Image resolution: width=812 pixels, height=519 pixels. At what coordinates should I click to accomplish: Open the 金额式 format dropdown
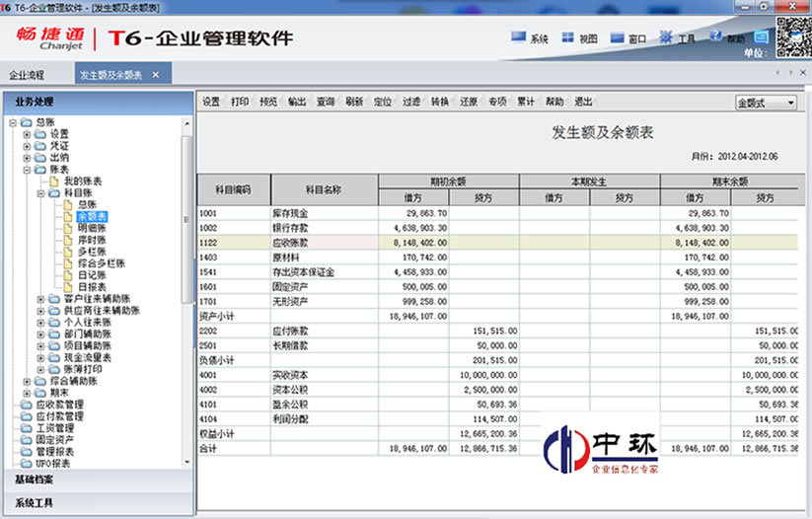point(767,103)
